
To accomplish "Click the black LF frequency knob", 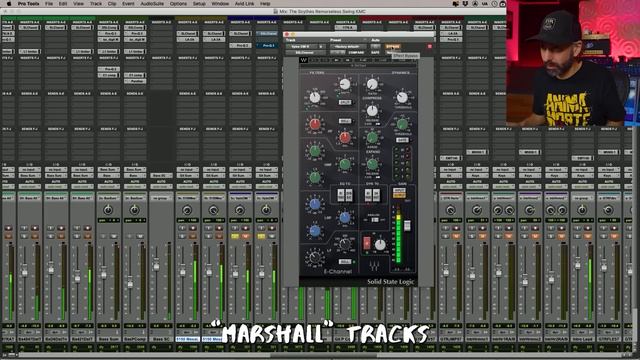I will (x=345, y=244).
